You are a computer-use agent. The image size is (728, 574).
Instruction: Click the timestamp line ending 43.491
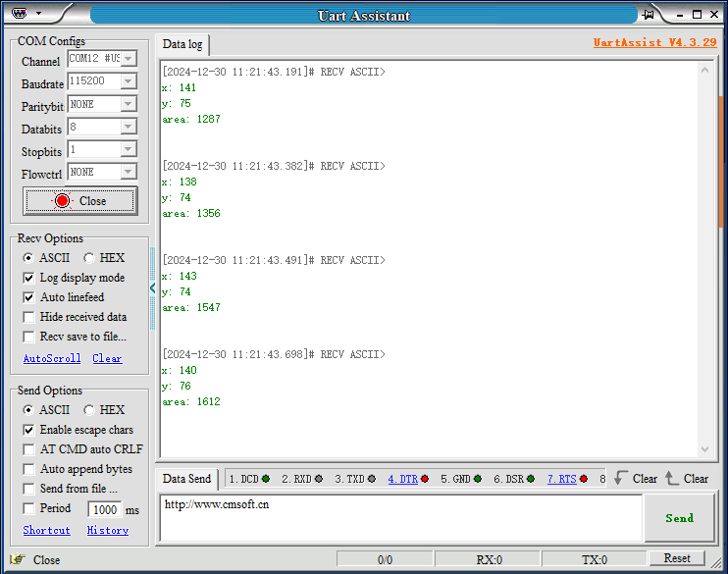(x=274, y=260)
